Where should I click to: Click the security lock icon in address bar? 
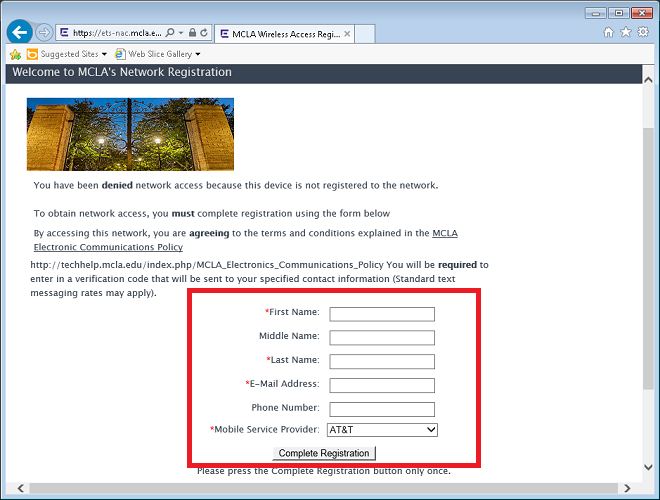192,32
